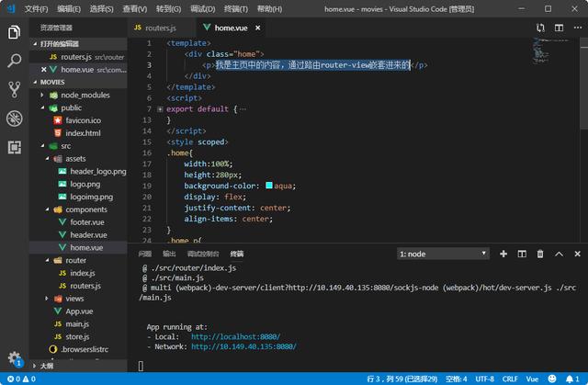Change indentation via 空格: 4 status item
The height and width of the screenshot is (385, 588).
tap(456, 379)
